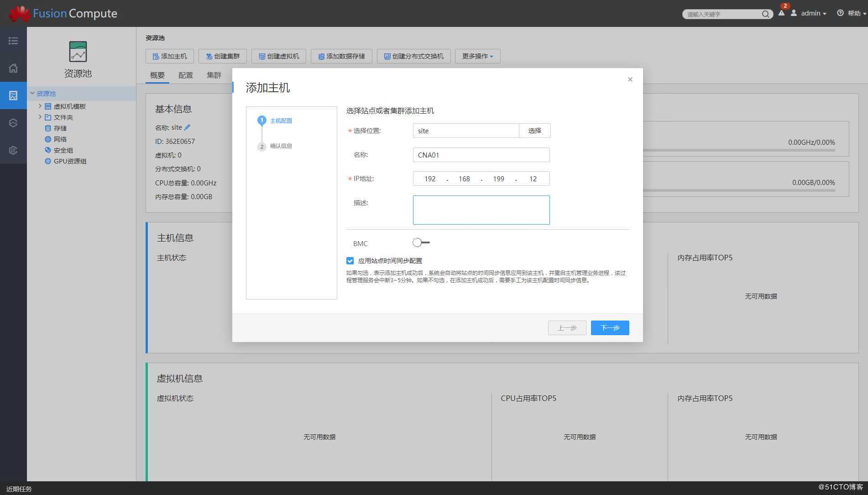
Task: Click the second IP octet 168
Action: [464, 179]
